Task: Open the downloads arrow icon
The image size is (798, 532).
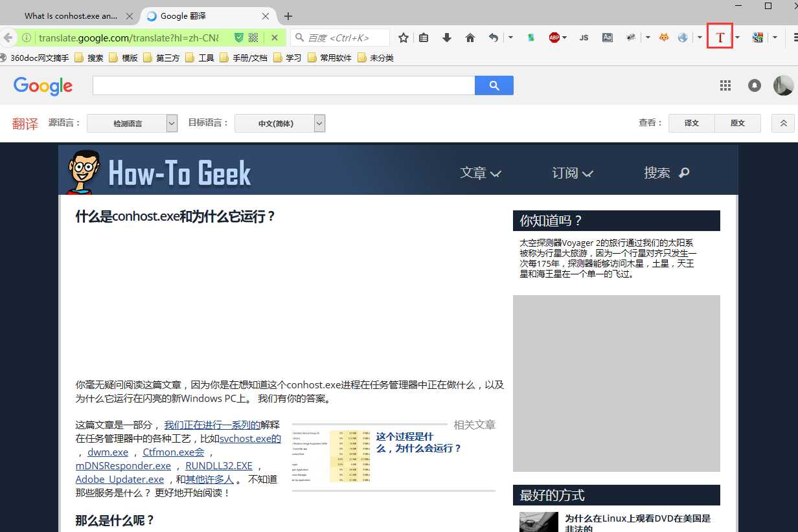Action: click(447, 38)
